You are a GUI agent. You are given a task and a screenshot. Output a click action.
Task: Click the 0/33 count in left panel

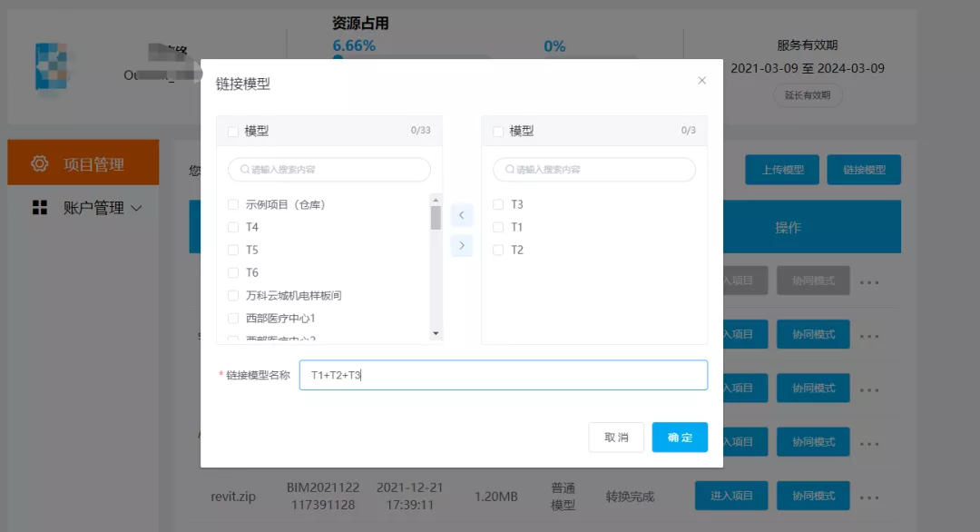[421, 130]
